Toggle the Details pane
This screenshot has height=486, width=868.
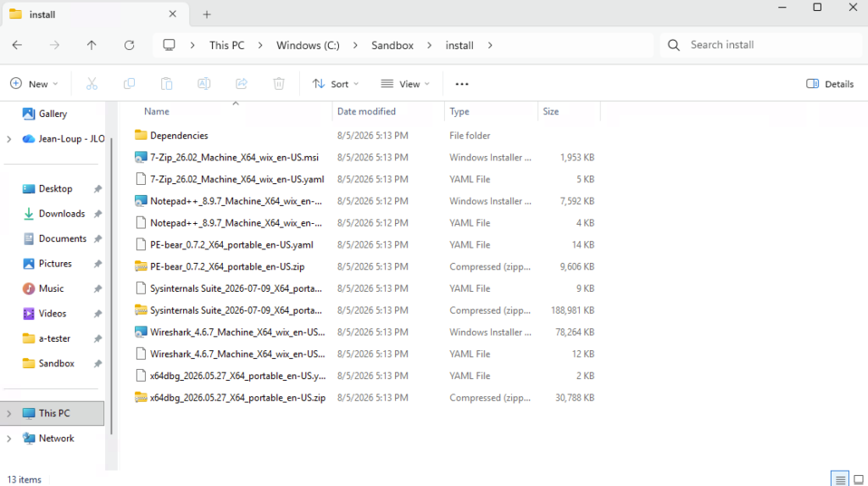(x=830, y=84)
